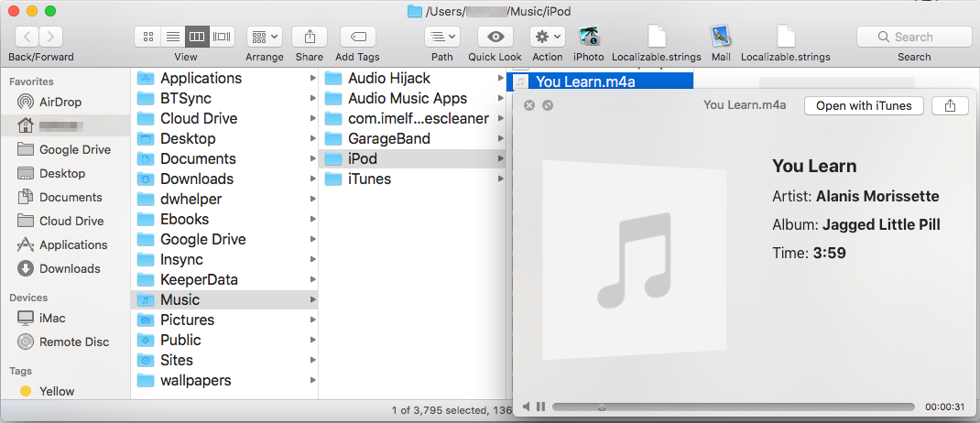Open the Path dropdown menu
The image size is (980, 423).
click(x=441, y=37)
